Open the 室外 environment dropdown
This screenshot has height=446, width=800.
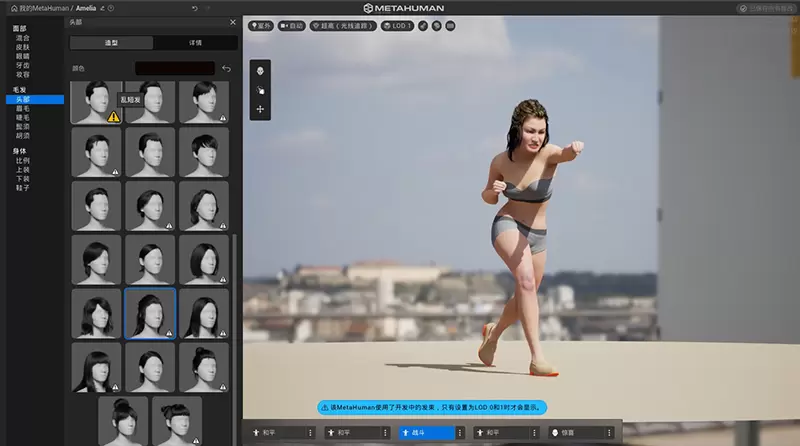pyautogui.click(x=263, y=25)
